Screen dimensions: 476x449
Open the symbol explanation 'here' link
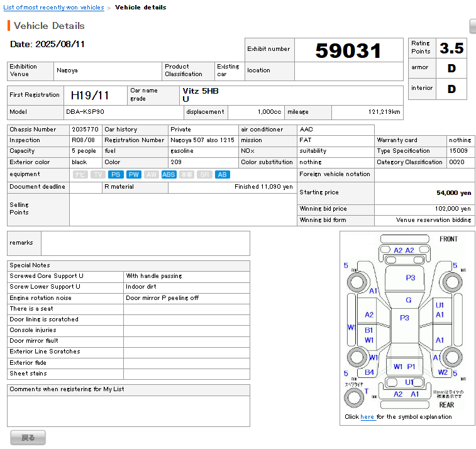(x=367, y=417)
